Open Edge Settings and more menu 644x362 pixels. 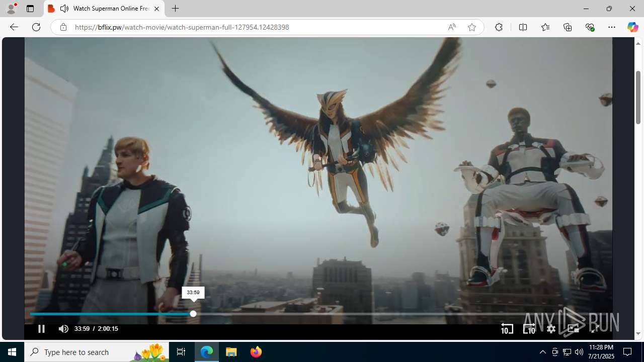[x=612, y=27]
